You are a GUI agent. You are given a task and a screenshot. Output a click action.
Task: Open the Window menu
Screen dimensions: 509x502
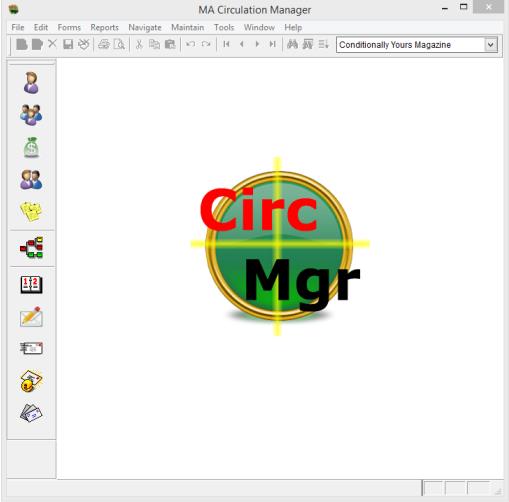259,27
